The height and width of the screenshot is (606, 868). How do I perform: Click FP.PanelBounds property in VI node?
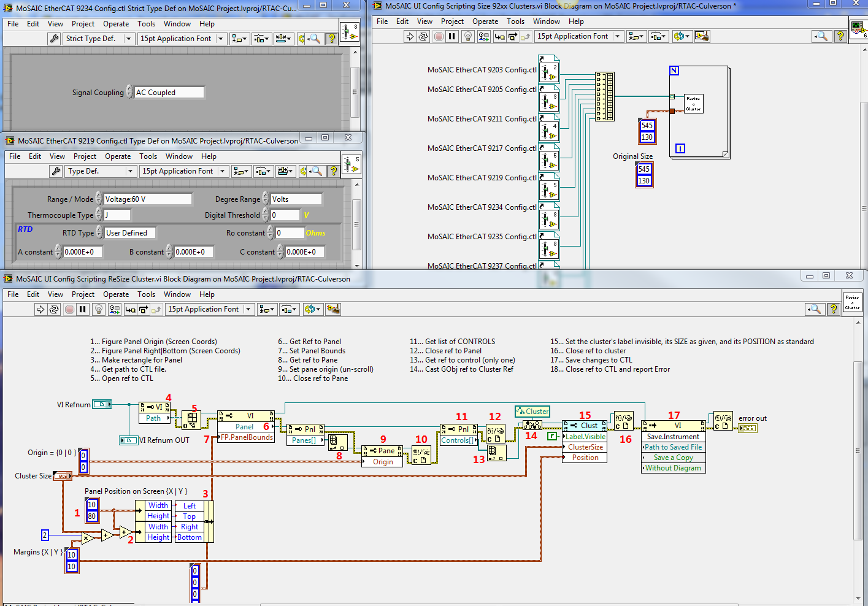coord(247,437)
